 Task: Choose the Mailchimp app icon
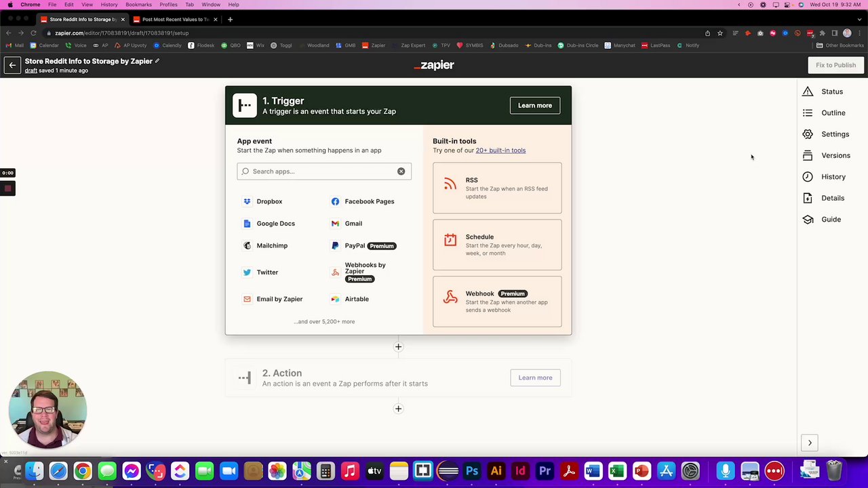(x=247, y=245)
